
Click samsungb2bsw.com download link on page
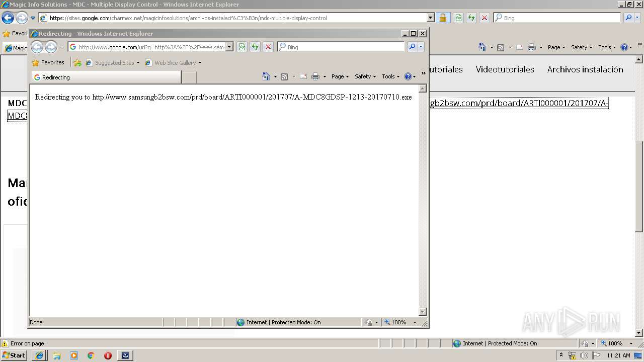tap(519, 103)
